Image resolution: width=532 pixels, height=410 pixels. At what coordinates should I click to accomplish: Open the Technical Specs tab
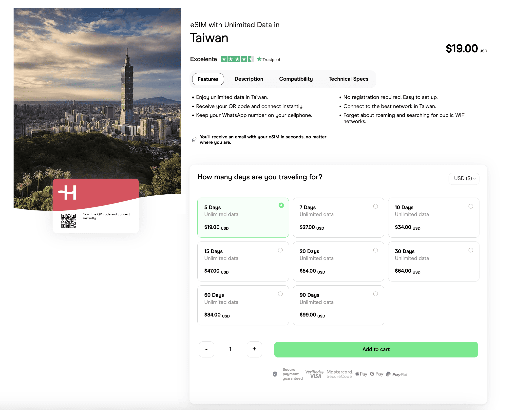348,79
